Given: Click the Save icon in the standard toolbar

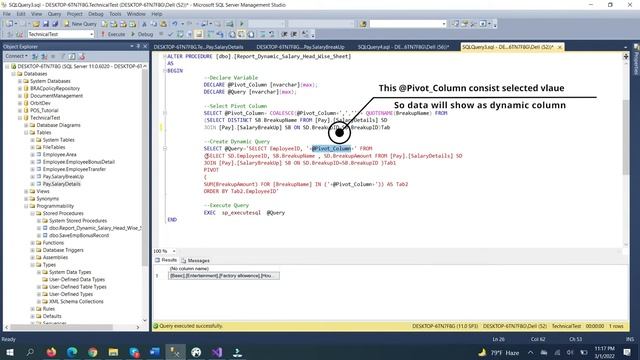Looking at the screenshot, I should pyautogui.click(x=46, y=24).
